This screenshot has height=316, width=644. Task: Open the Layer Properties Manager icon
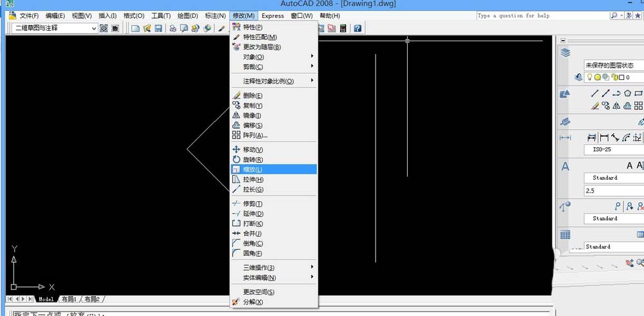(x=578, y=77)
